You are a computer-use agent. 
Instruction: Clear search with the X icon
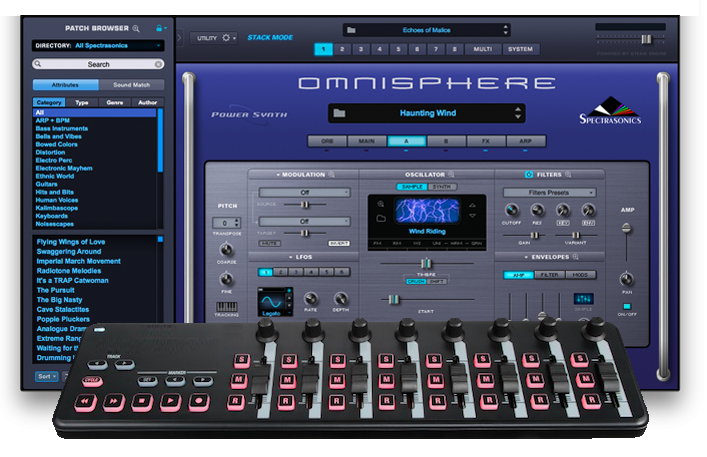pos(158,64)
